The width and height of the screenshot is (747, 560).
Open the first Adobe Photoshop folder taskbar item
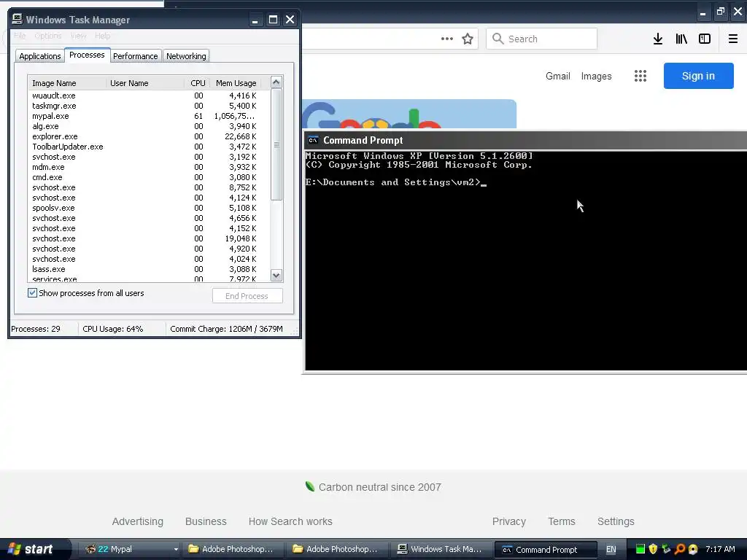(x=233, y=549)
